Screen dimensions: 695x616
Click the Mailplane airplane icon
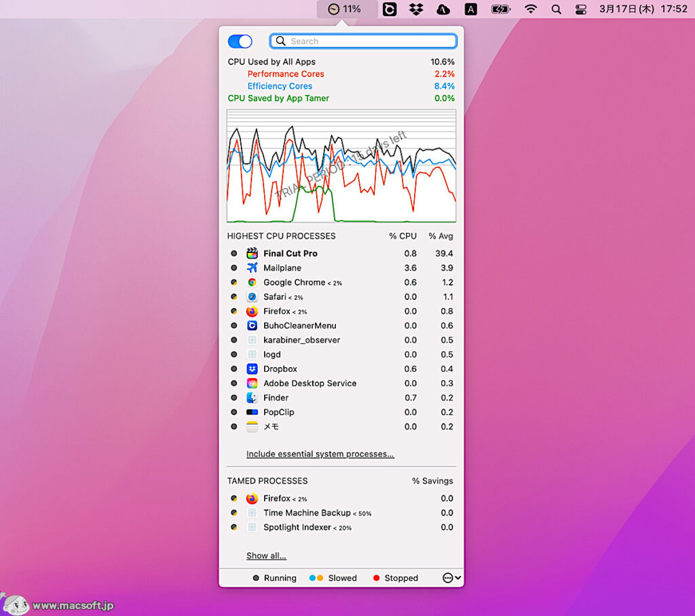tap(252, 268)
